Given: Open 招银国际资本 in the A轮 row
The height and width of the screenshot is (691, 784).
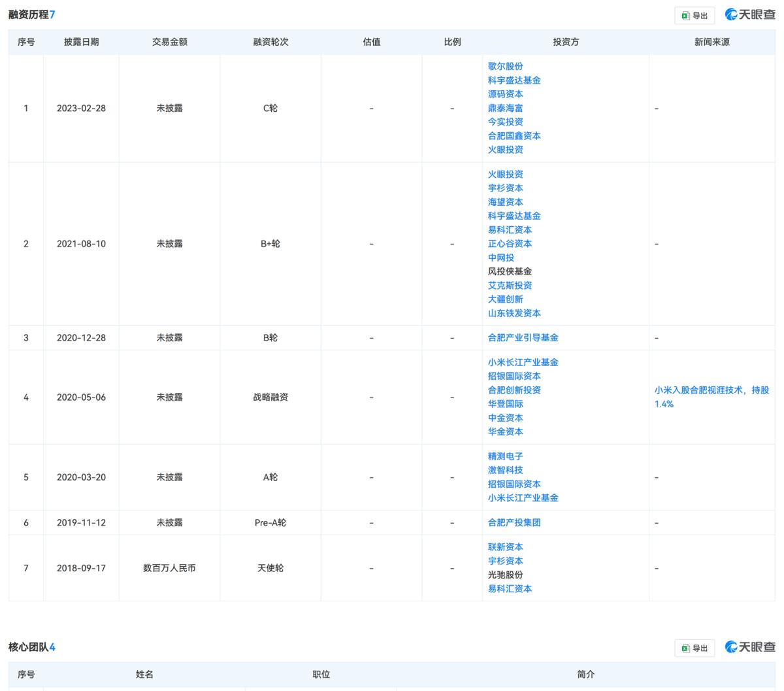Looking at the screenshot, I should [x=514, y=484].
